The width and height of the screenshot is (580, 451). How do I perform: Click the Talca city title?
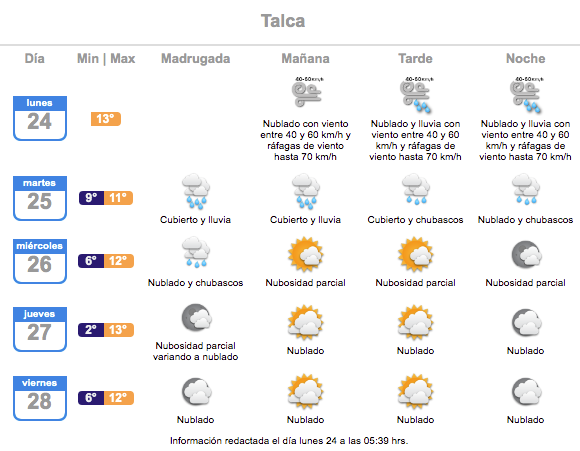point(283,21)
